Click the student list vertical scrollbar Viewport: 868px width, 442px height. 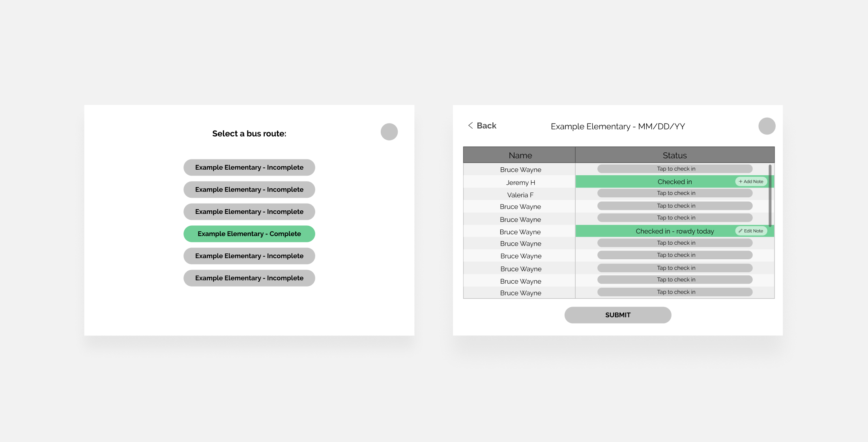[x=770, y=195]
